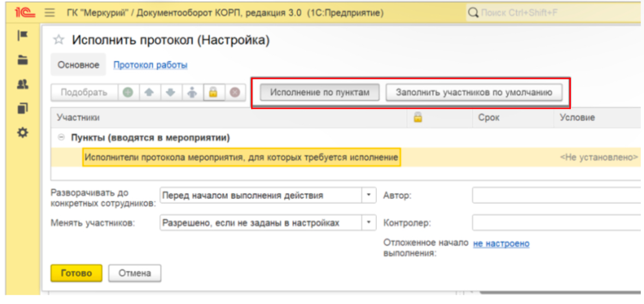Click the Контролер input field

pos(557,223)
